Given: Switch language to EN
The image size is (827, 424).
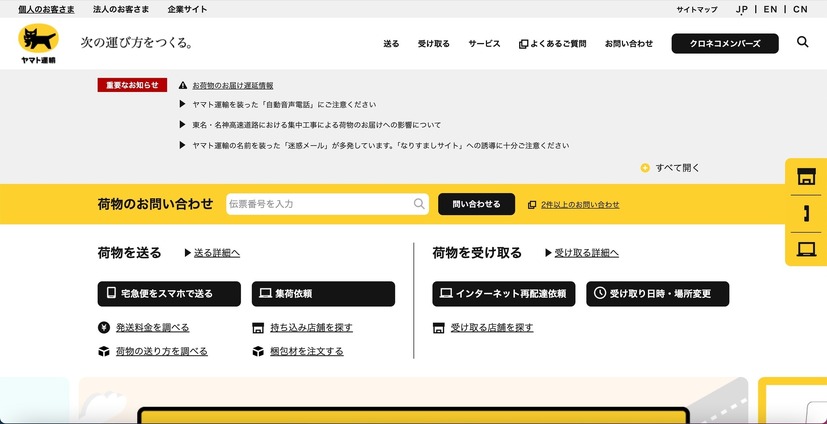Looking at the screenshot, I should tap(770, 9).
